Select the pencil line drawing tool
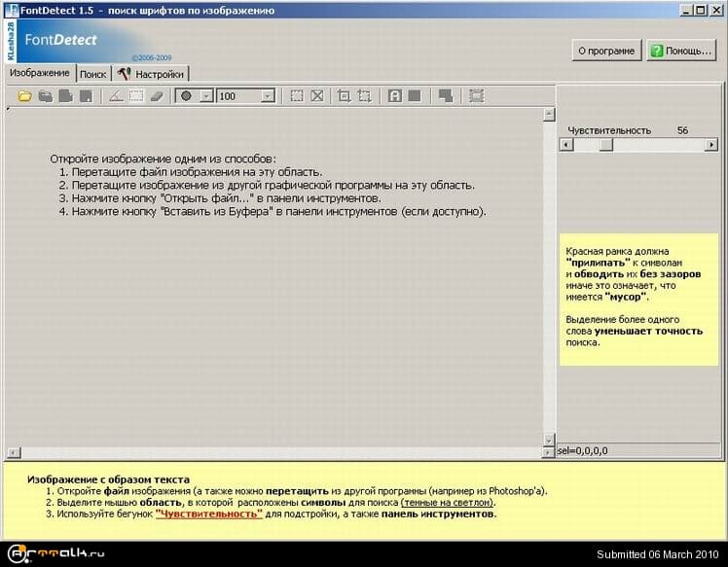The width and height of the screenshot is (728, 567). [x=116, y=96]
